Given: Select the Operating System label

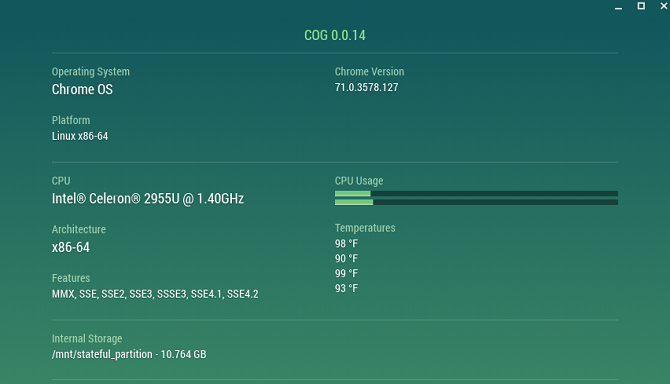Looking at the screenshot, I should [x=91, y=72].
